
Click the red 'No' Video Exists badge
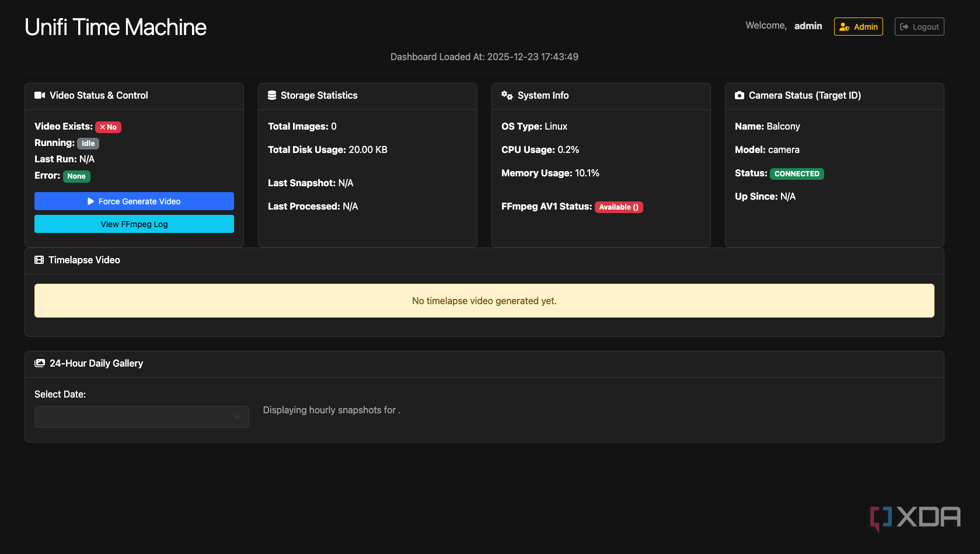point(109,127)
